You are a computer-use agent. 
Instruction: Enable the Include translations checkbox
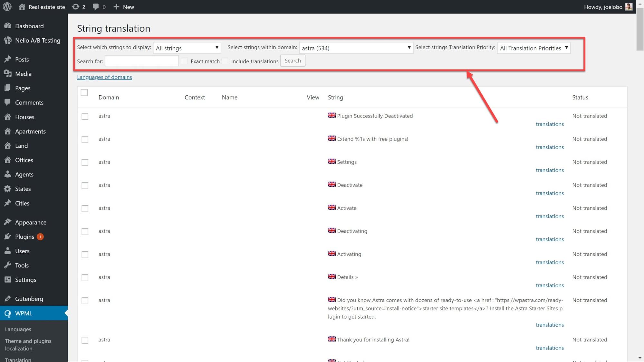[x=225, y=61]
